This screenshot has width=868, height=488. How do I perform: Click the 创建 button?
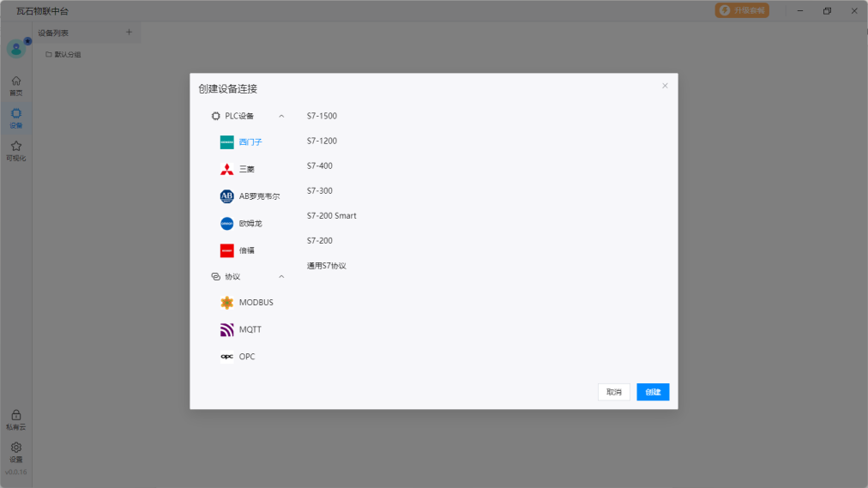coord(653,392)
